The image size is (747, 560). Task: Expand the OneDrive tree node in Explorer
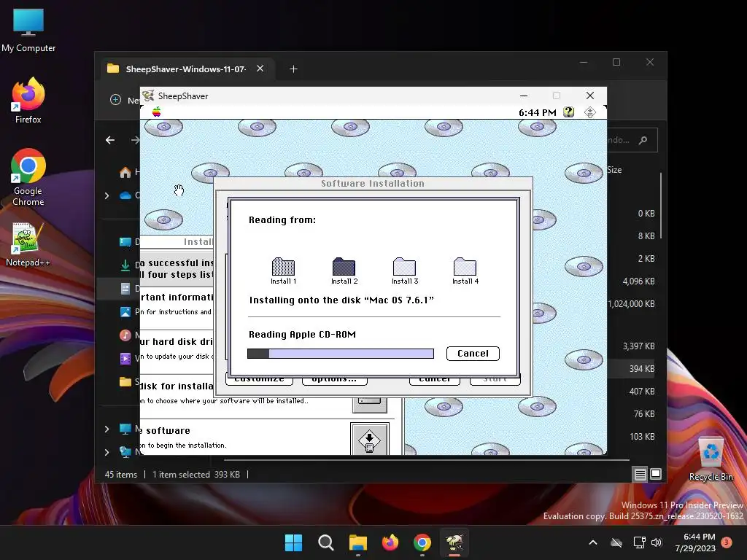tap(107, 195)
